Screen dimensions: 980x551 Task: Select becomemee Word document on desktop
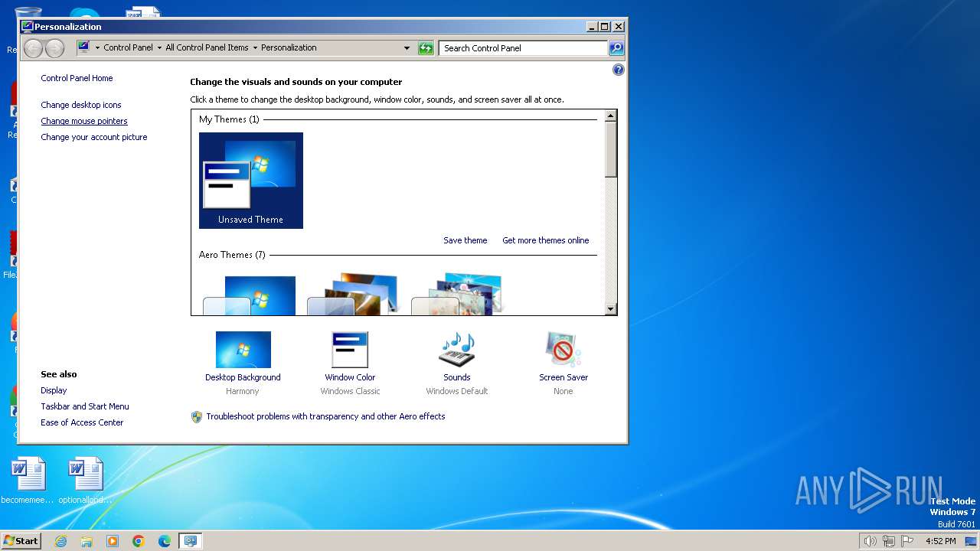[28, 481]
